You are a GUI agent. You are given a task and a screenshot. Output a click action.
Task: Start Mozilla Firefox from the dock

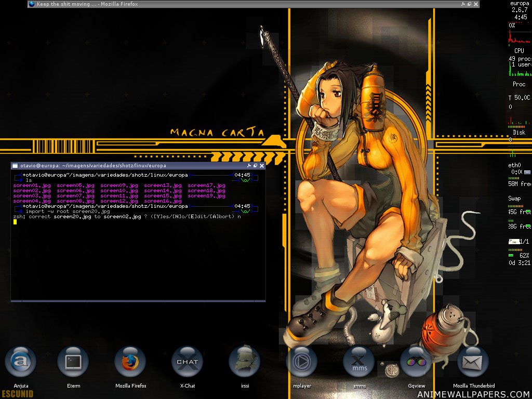coord(130,362)
